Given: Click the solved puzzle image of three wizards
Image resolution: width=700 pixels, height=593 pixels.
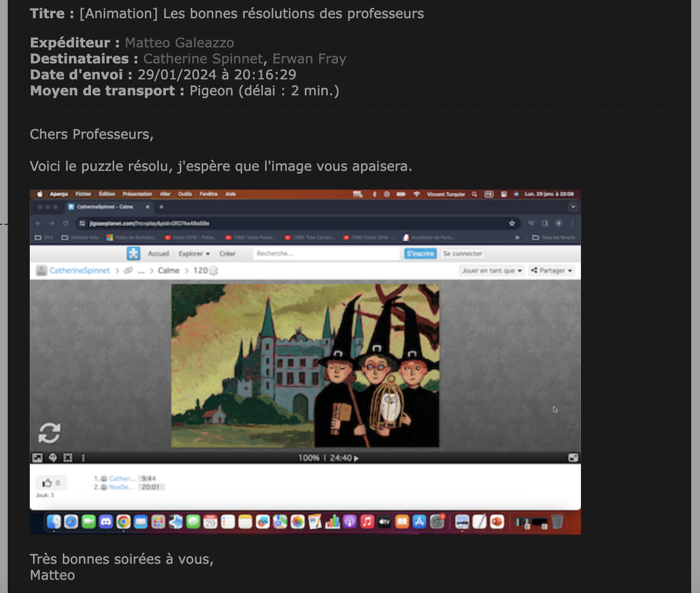Looking at the screenshot, I should tap(305, 365).
